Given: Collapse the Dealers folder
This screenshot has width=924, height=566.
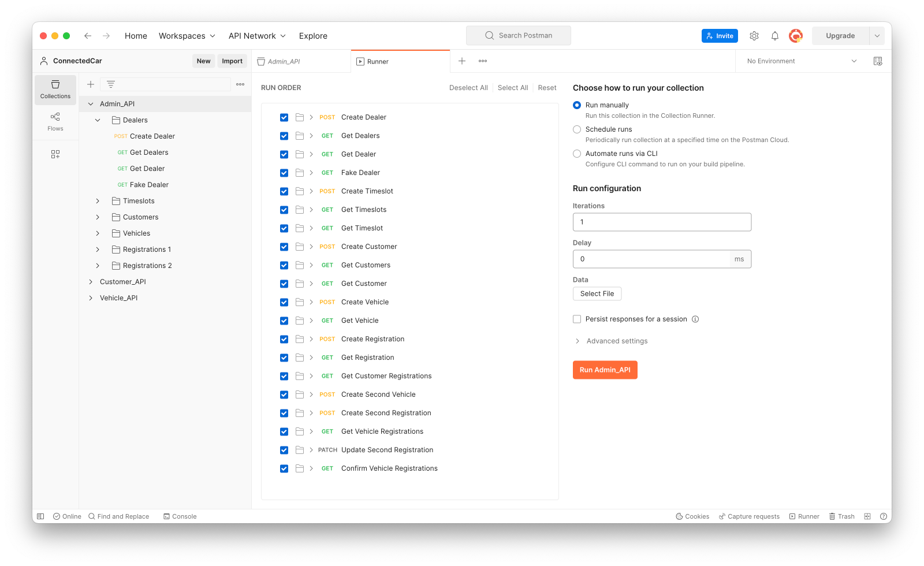Looking at the screenshot, I should tap(98, 120).
